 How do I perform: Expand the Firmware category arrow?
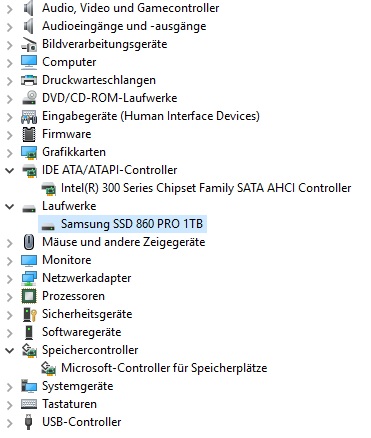(x=10, y=134)
